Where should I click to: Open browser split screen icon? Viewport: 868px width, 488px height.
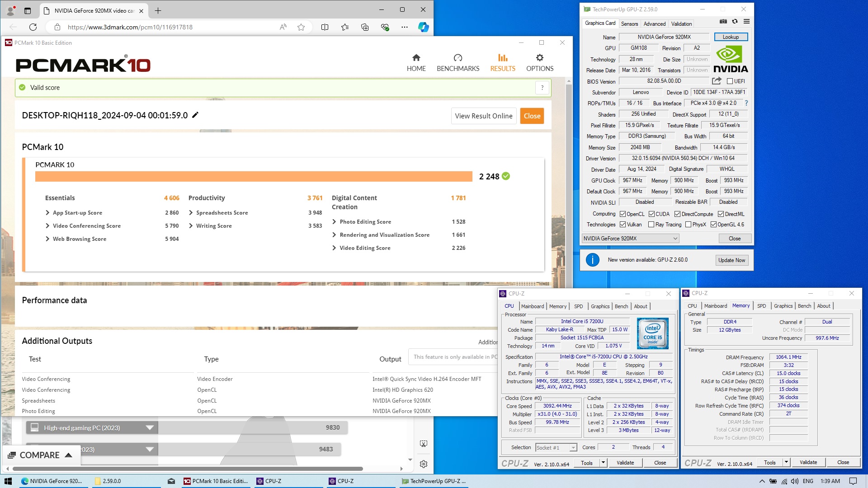325,27
